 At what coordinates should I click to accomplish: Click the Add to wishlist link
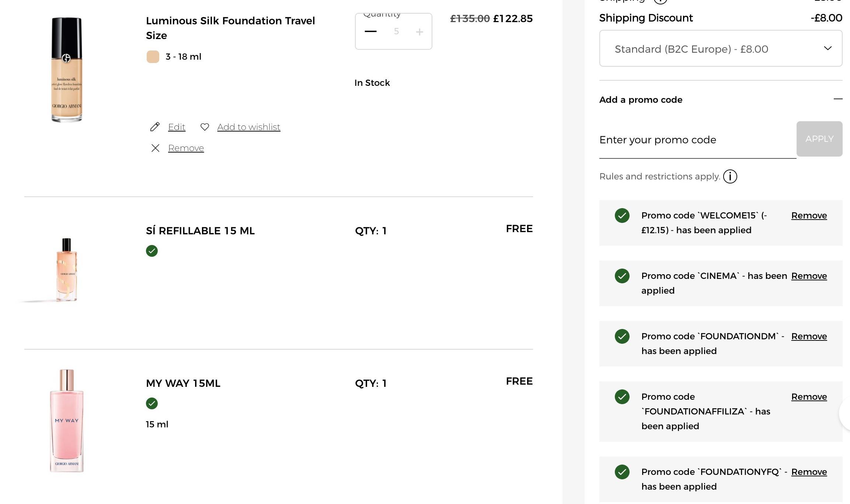click(249, 127)
